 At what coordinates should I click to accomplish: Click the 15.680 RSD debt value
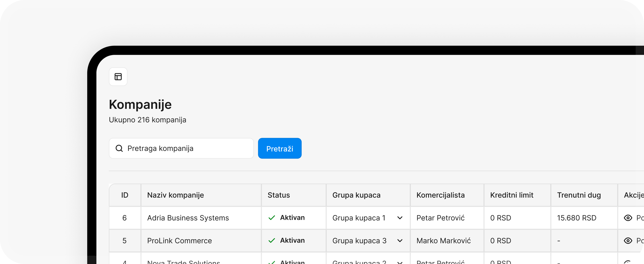(x=576, y=218)
